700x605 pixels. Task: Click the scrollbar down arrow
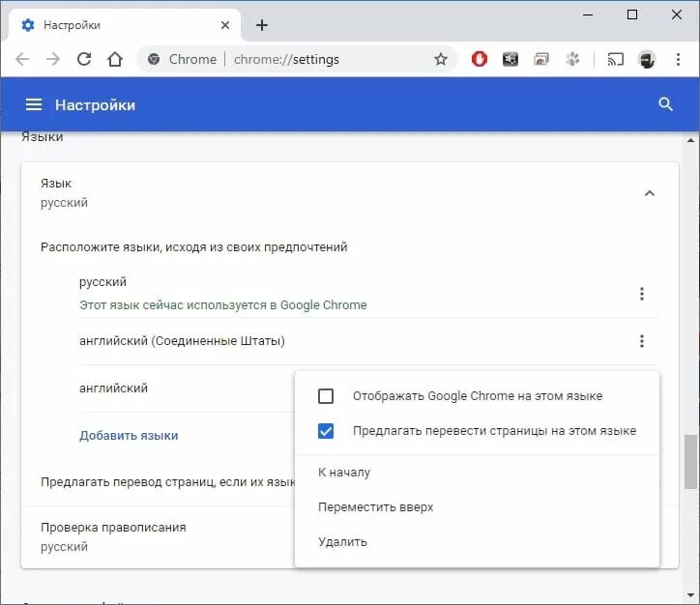[690, 595]
